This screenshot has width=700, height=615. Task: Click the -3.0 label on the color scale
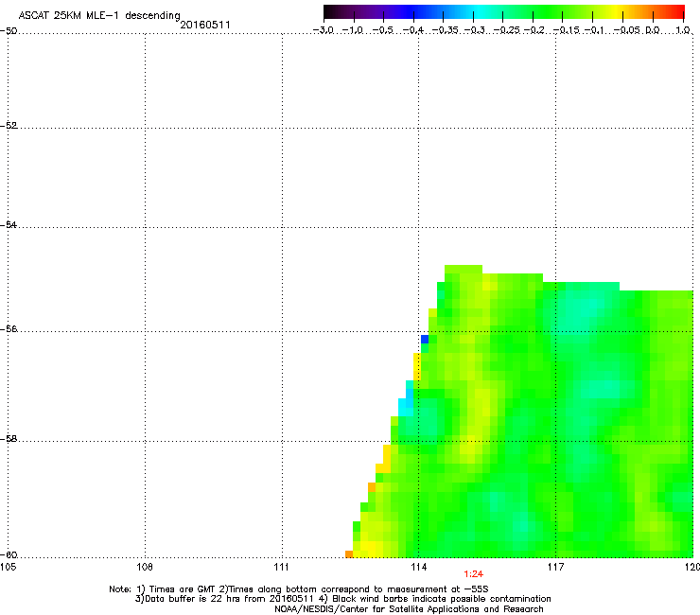(323, 30)
